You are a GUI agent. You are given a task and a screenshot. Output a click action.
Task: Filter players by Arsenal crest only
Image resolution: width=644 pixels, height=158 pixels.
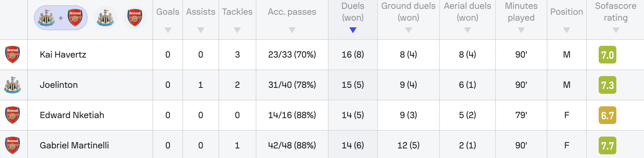point(135,18)
